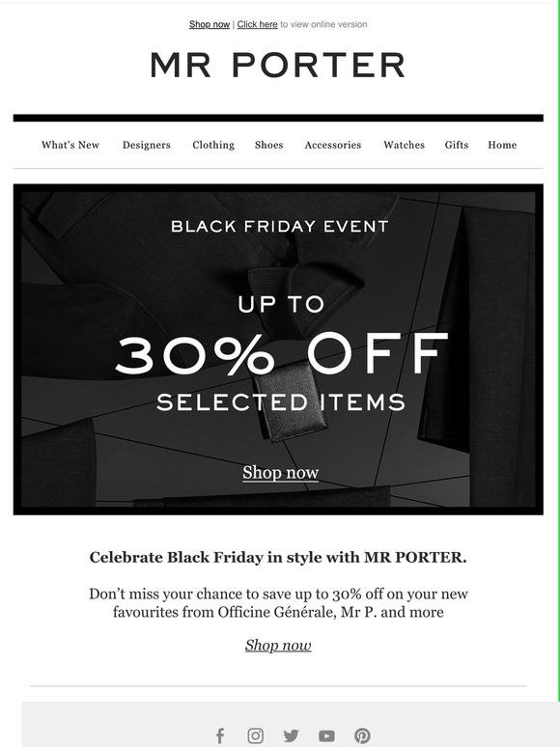Select Clothing in the navigation

(213, 145)
